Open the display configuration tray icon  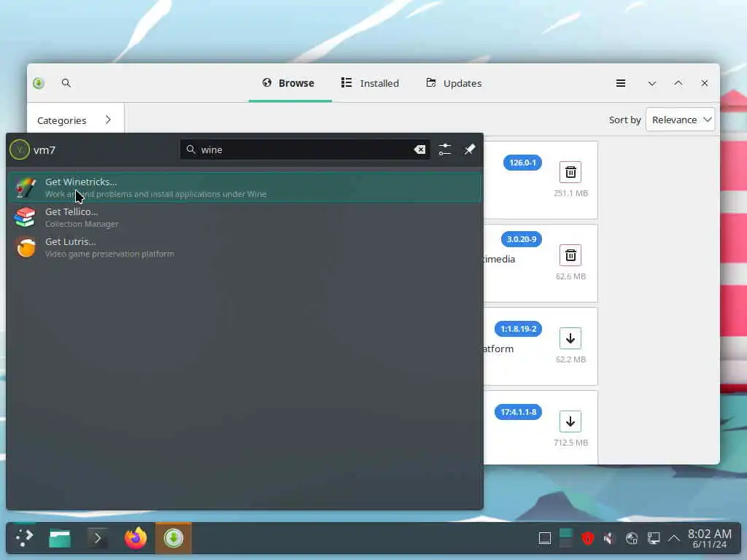(x=653, y=539)
